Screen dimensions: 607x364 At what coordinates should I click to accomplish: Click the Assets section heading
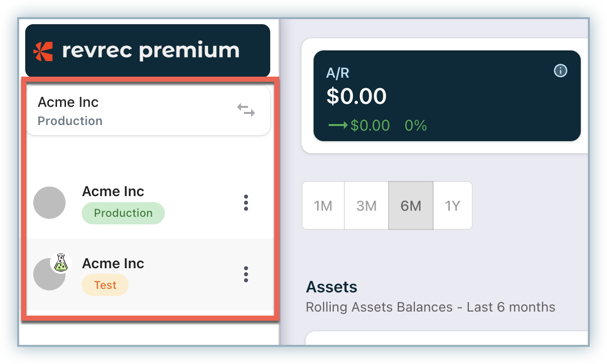point(331,287)
